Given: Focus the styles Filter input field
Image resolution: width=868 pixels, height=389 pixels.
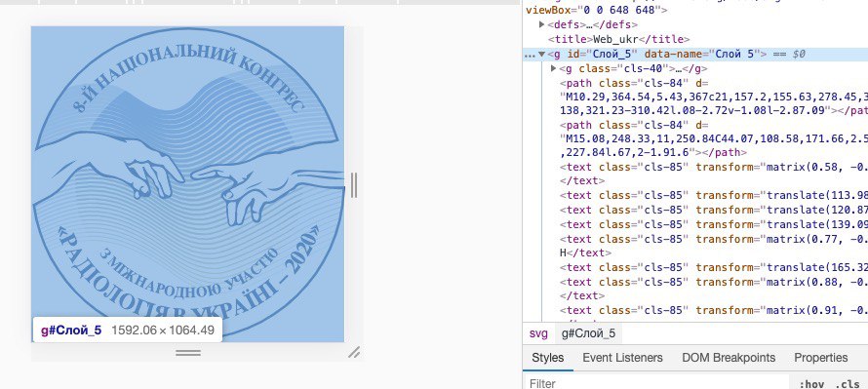Looking at the screenshot, I should point(656,383).
